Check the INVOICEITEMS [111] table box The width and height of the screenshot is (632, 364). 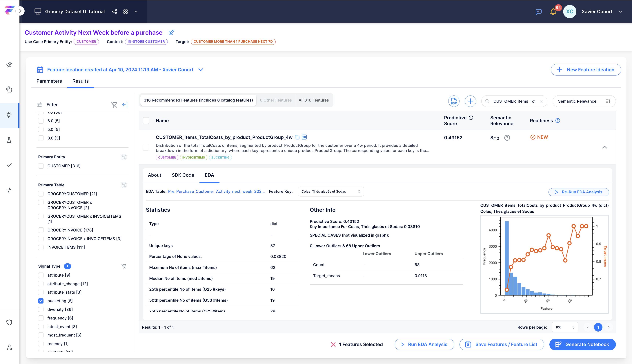[41, 247]
